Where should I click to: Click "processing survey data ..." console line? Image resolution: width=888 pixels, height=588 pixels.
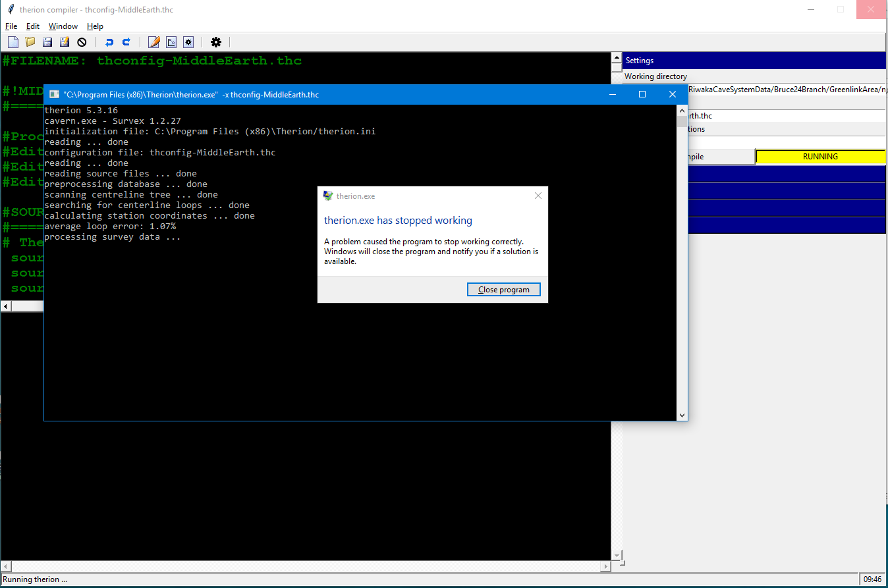[113, 237]
